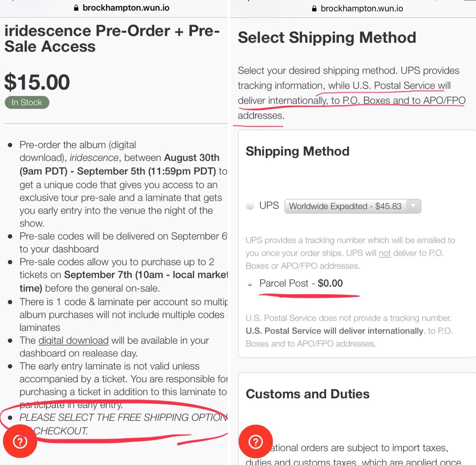Viewport: 476px width, 465px height.
Task: Click the chevron arrow on the UPS rate selector
Action: pyautogui.click(x=414, y=206)
